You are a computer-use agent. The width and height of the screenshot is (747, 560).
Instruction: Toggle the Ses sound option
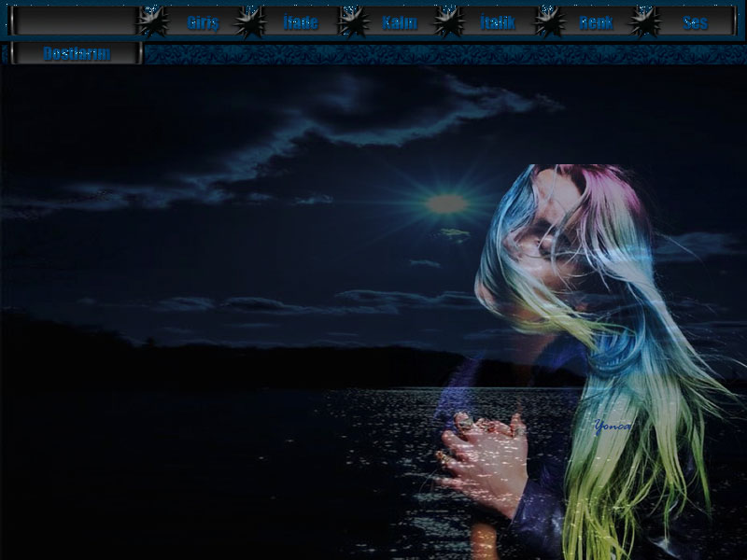pos(695,22)
